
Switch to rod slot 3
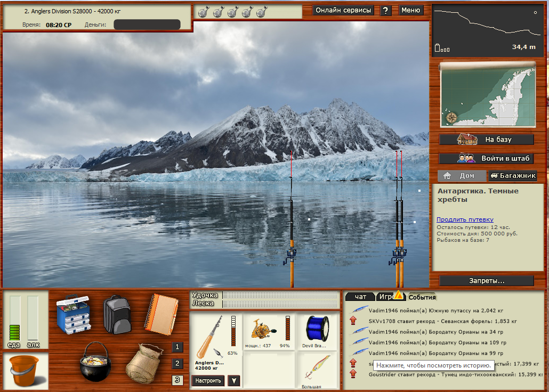tap(177, 380)
